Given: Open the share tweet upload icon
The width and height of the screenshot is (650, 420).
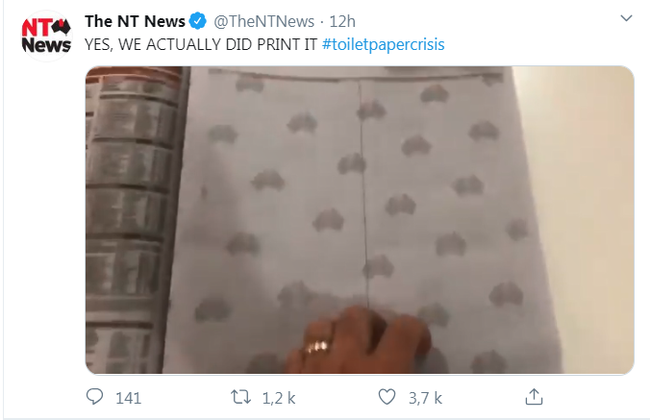Looking at the screenshot, I should coord(534,397).
